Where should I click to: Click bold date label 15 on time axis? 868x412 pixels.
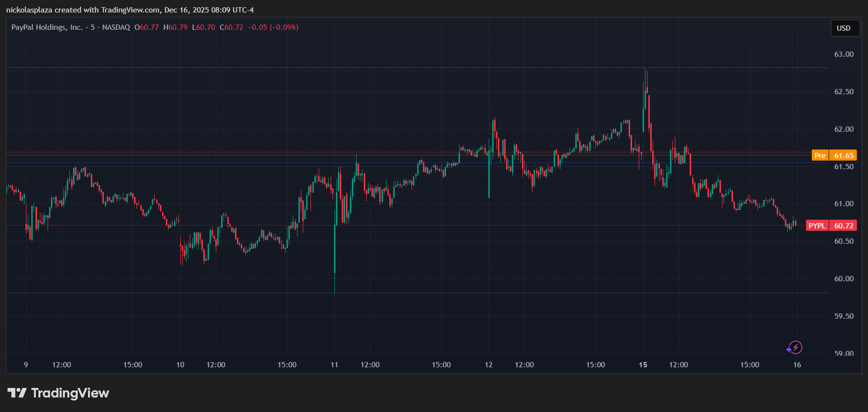click(643, 365)
